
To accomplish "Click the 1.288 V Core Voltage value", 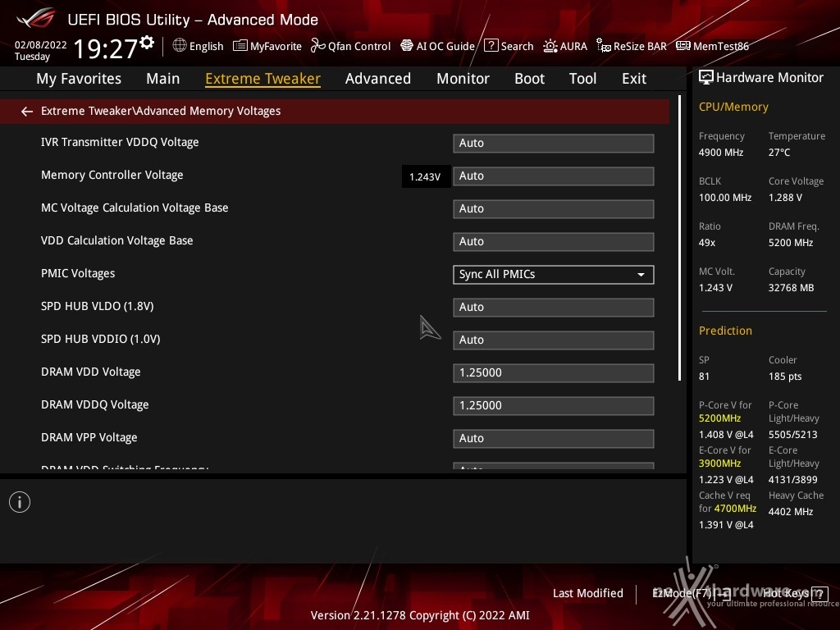I will pyautogui.click(x=785, y=198).
